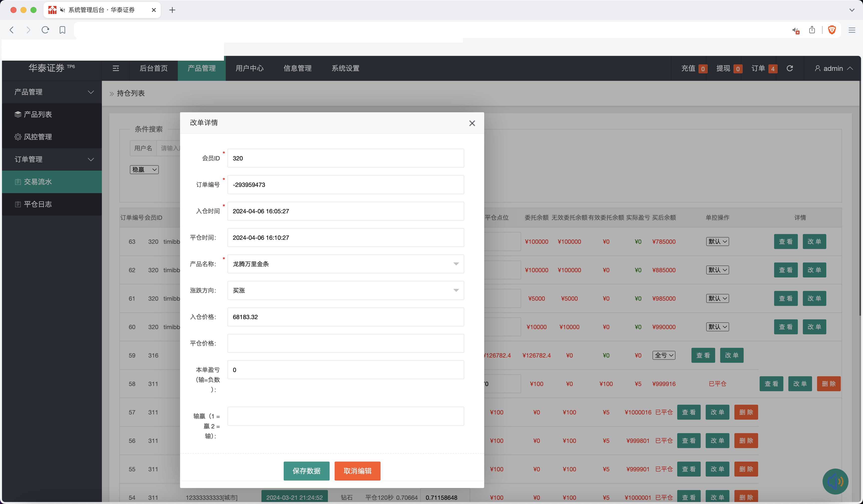Select the 产品管理 top menu
Image resolution: width=863 pixels, height=504 pixels.
(201, 68)
